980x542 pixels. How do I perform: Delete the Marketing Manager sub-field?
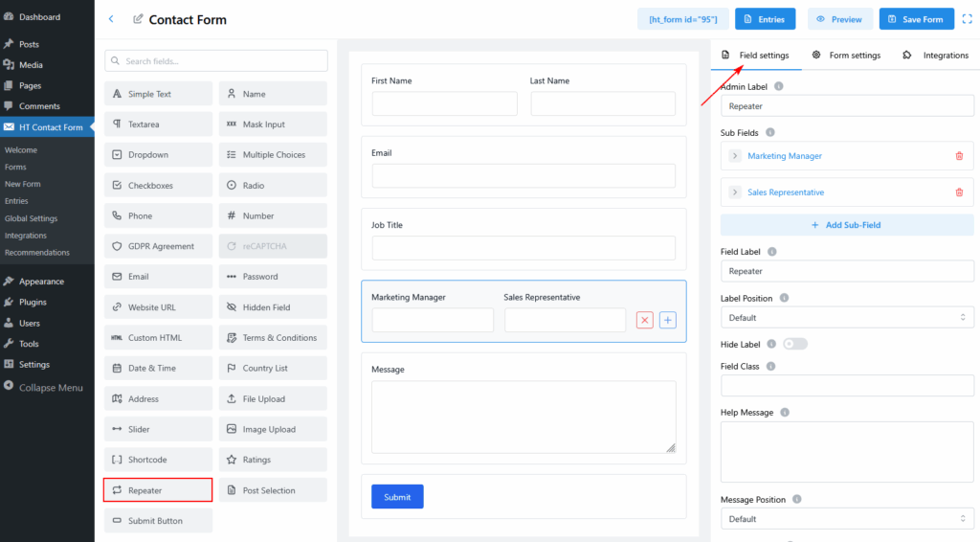tap(959, 156)
